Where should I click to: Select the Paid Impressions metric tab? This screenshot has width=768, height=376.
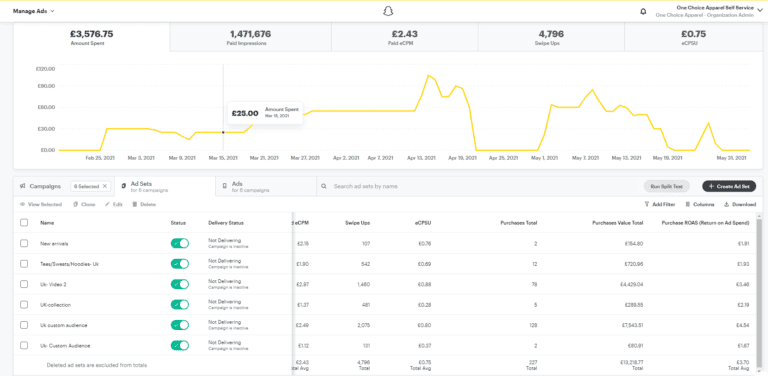250,37
